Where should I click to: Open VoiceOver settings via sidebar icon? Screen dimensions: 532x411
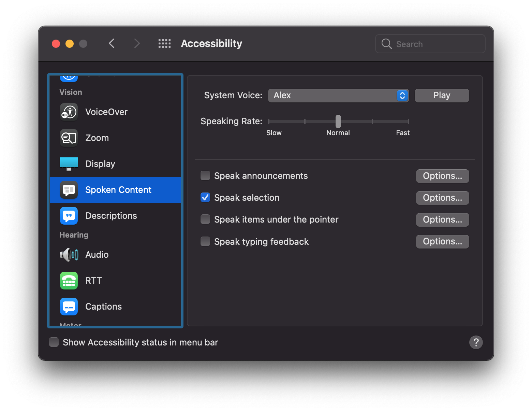(69, 112)
